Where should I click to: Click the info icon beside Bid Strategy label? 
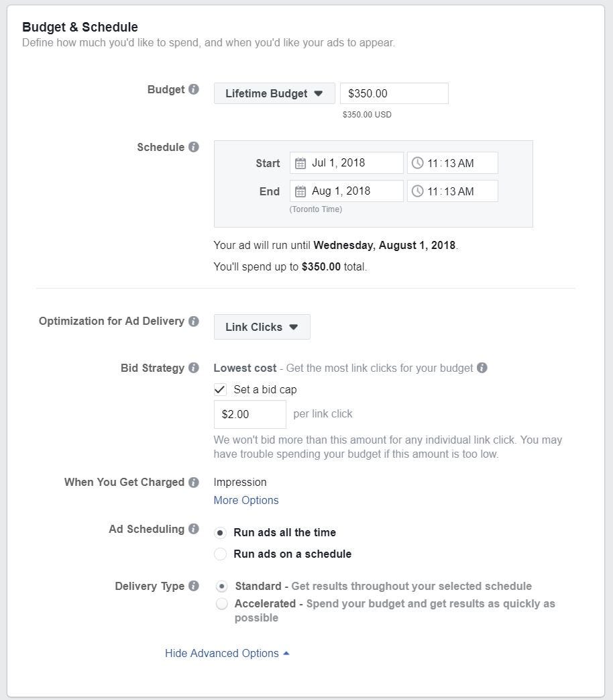point(194,368)
